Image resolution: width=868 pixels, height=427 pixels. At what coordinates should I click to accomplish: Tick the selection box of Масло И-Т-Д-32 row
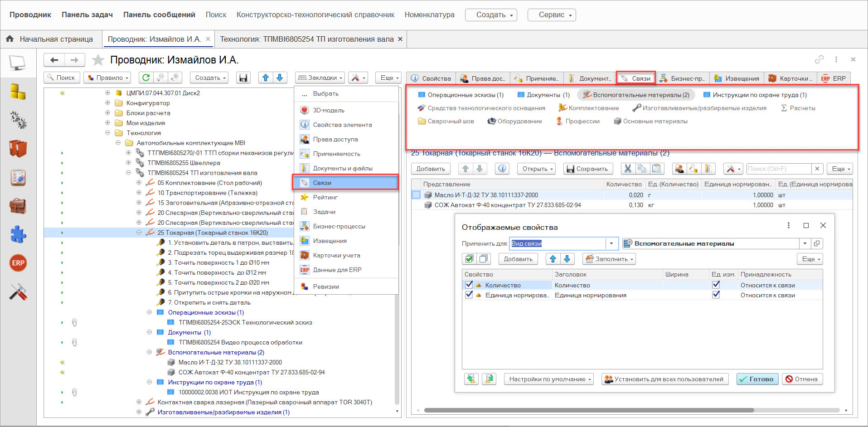(416, 195)
